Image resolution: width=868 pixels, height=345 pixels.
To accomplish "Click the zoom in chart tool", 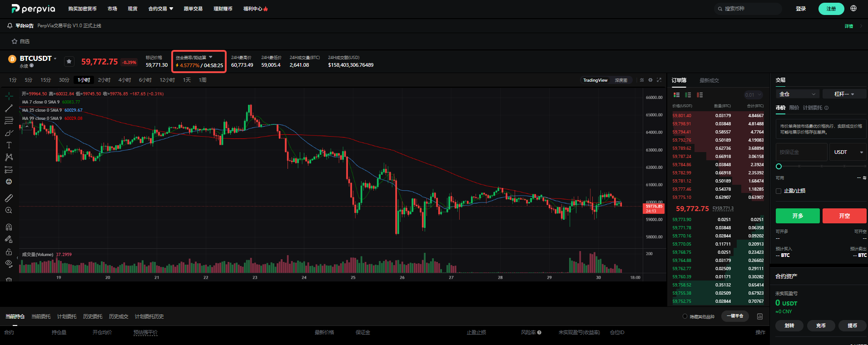I will 9,210.
